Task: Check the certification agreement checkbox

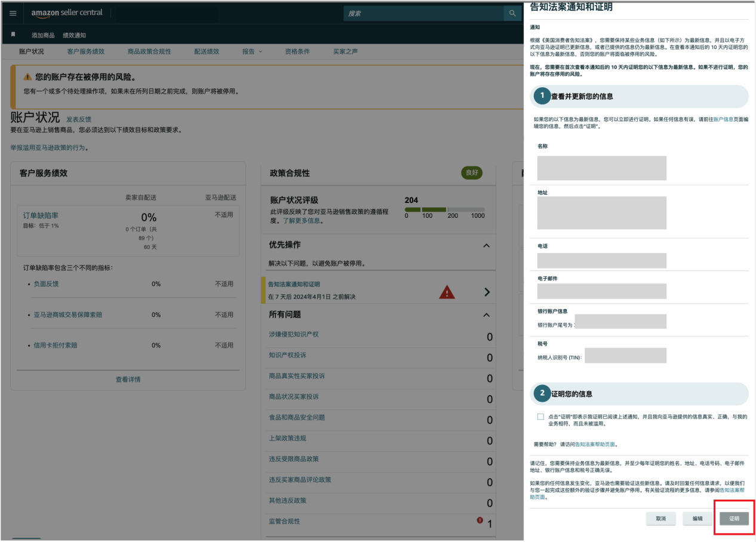Action: point(540,416)
